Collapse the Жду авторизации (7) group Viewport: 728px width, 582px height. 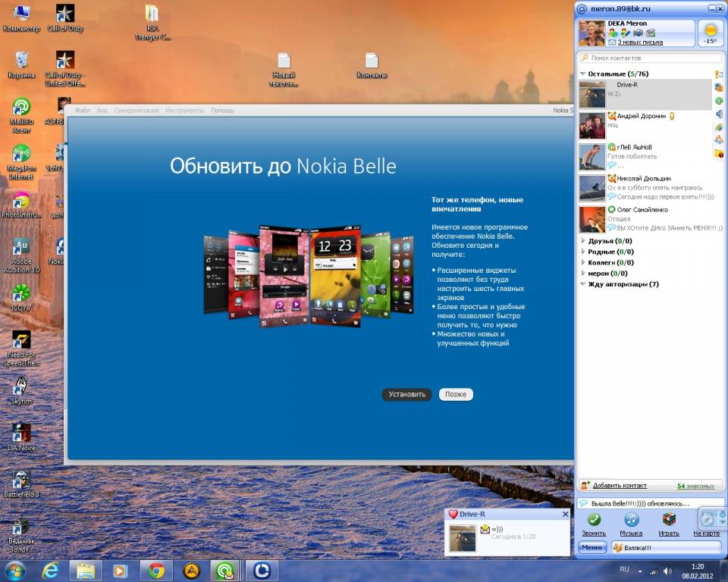582,284
